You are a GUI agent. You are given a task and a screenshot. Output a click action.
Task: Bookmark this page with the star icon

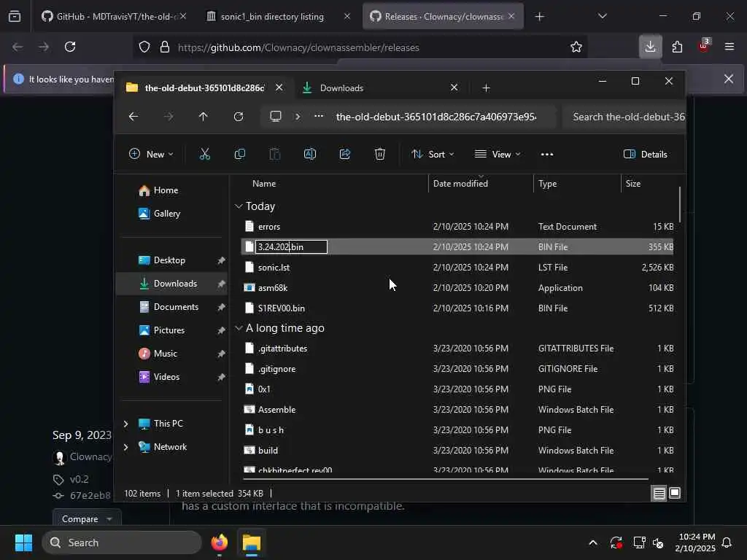[576, 47]
